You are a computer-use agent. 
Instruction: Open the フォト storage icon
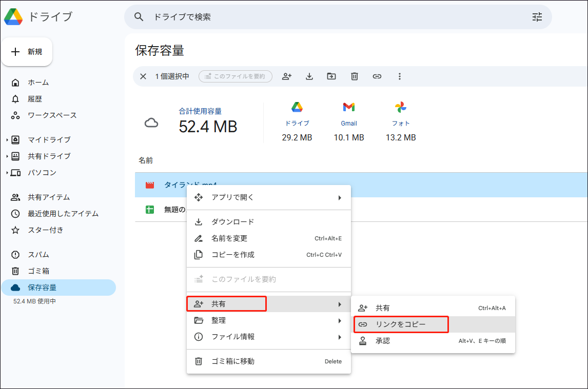401,108
